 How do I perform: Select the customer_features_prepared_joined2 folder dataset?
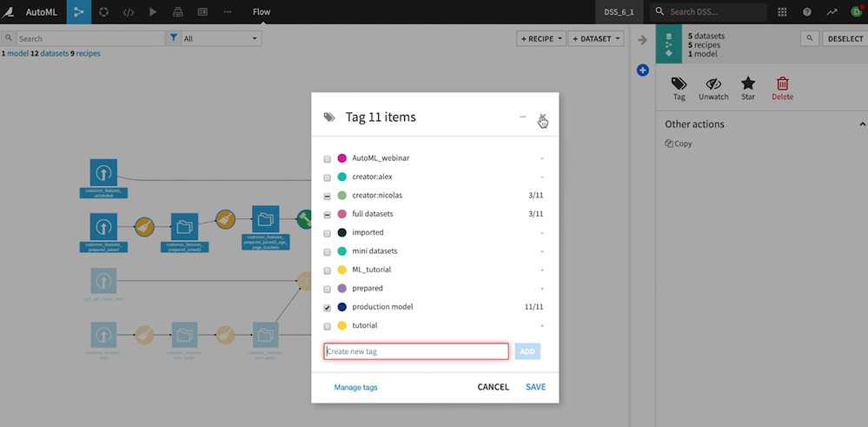(x=184, y=227)
